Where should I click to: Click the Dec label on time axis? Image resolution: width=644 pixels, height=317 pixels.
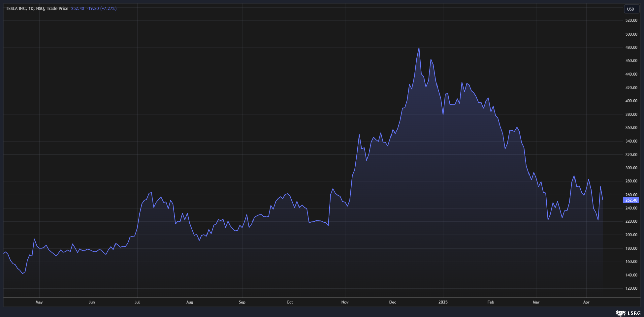click(x=393, y=302)
